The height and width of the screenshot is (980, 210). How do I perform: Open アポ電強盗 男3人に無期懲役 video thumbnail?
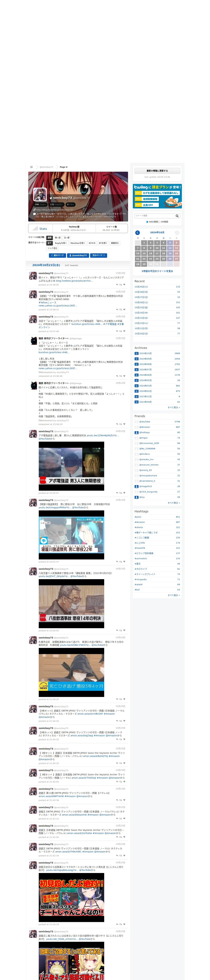point(71,466)
